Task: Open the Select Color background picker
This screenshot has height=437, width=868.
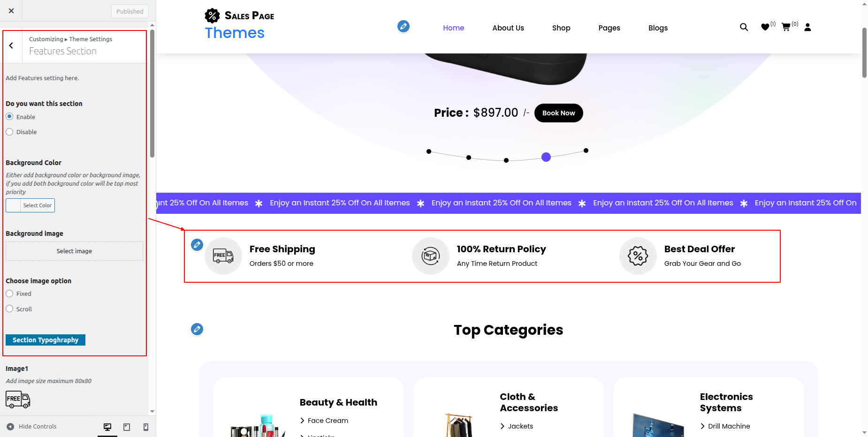Action: point(30,205)
